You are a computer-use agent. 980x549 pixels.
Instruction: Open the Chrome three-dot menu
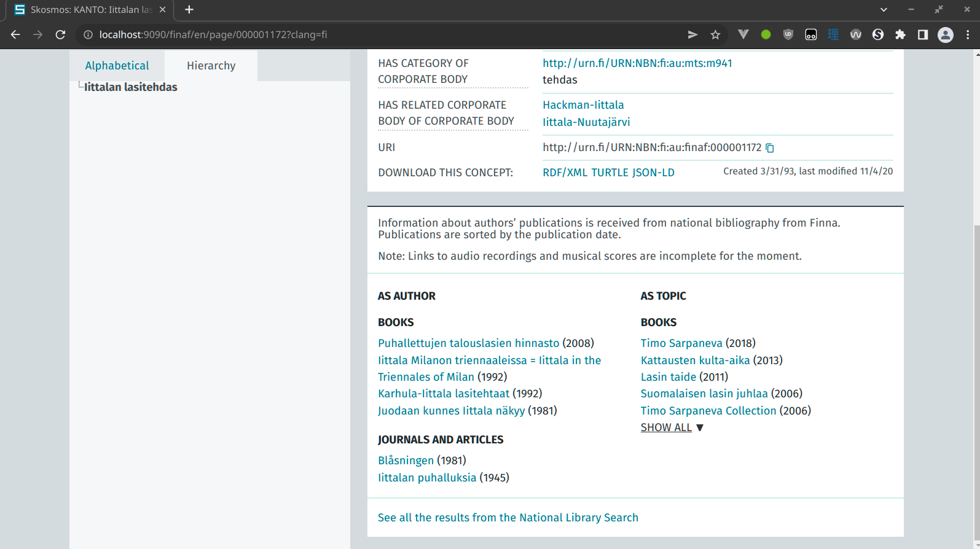(x=968, y=34)
